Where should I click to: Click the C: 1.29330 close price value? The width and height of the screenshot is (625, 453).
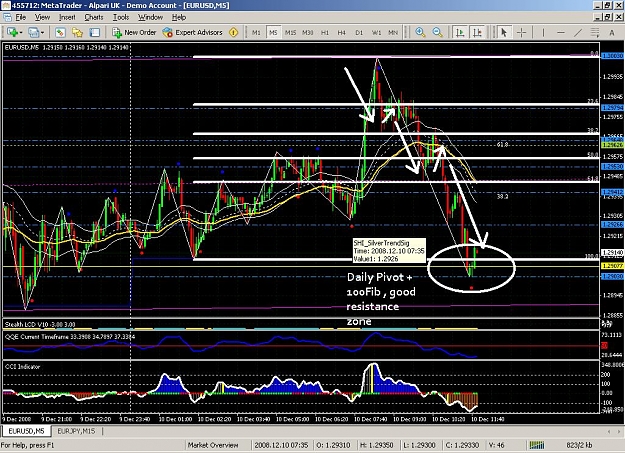(x=462, y=445)
